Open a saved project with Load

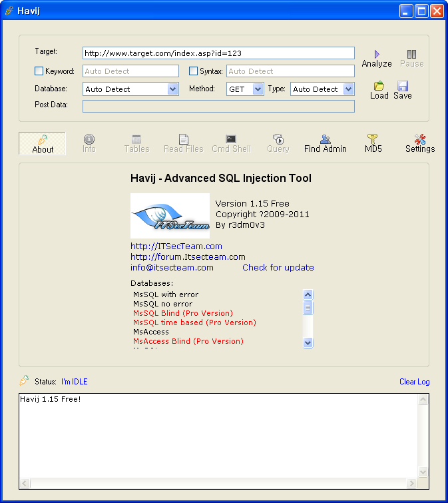(379, 90)
